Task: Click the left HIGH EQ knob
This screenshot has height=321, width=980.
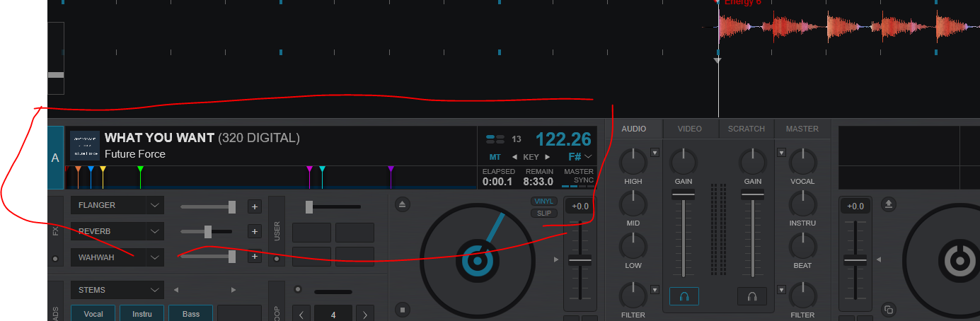Action: [x=633, y=162]
